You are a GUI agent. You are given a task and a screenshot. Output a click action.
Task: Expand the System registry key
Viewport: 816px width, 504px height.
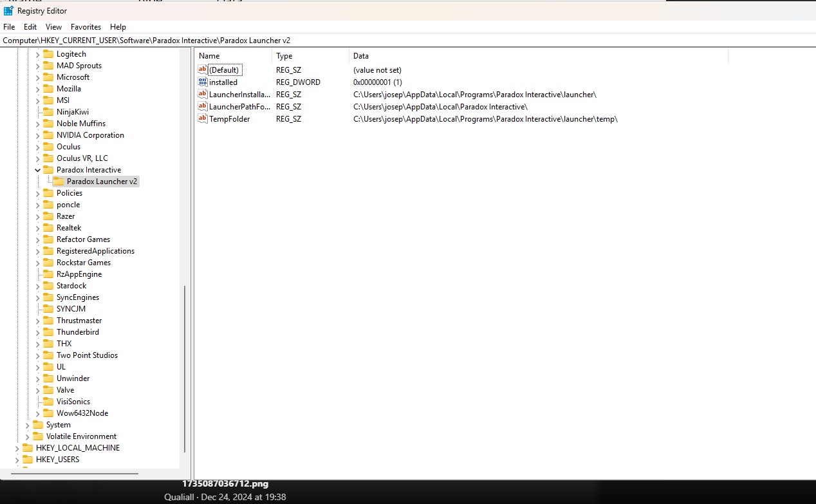click(27, 425)
